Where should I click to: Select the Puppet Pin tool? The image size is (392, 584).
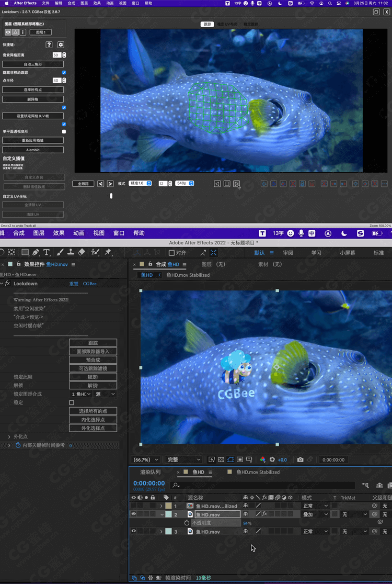pyautogui.click(x=108, y=253)
